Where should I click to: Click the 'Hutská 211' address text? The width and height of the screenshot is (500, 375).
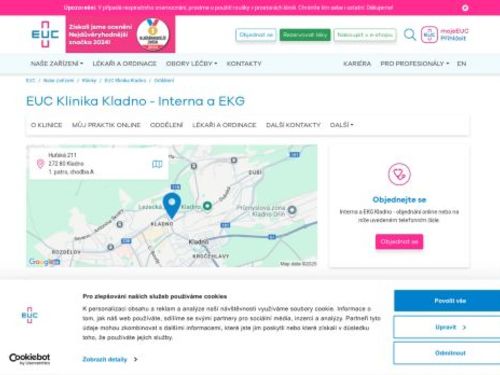point(62,155)
